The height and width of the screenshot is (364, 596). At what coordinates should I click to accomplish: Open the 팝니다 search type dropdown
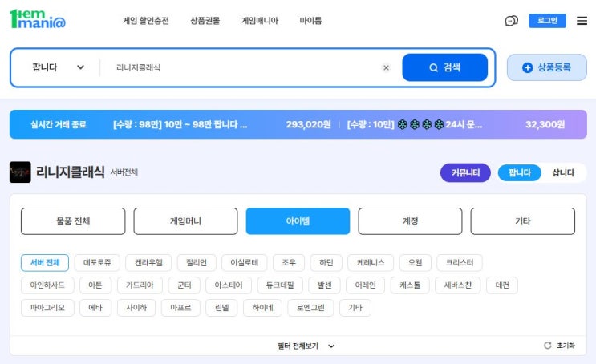tap(58, 67)
